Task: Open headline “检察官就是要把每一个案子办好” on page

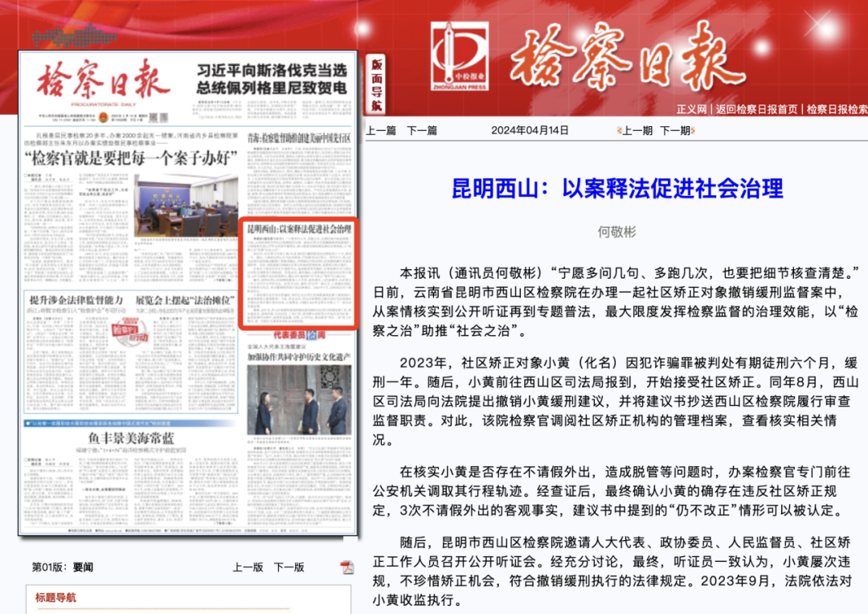Action: [131, 158]
